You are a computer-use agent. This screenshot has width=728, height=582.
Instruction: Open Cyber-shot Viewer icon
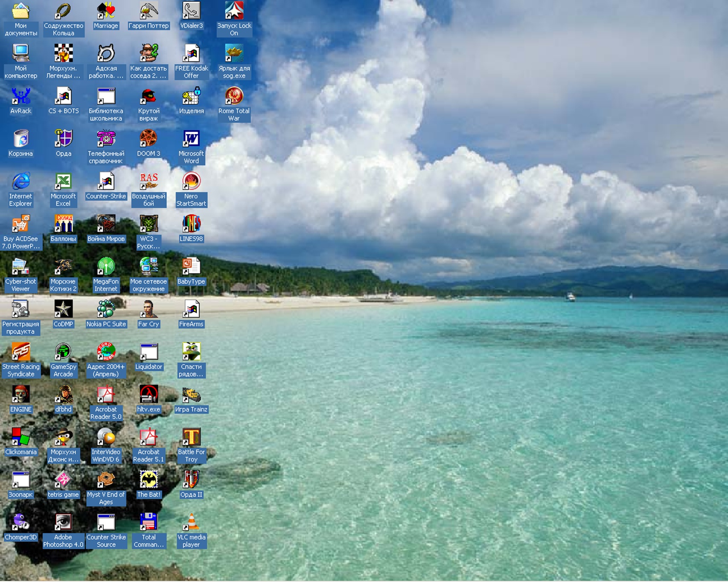coord(20,266)
